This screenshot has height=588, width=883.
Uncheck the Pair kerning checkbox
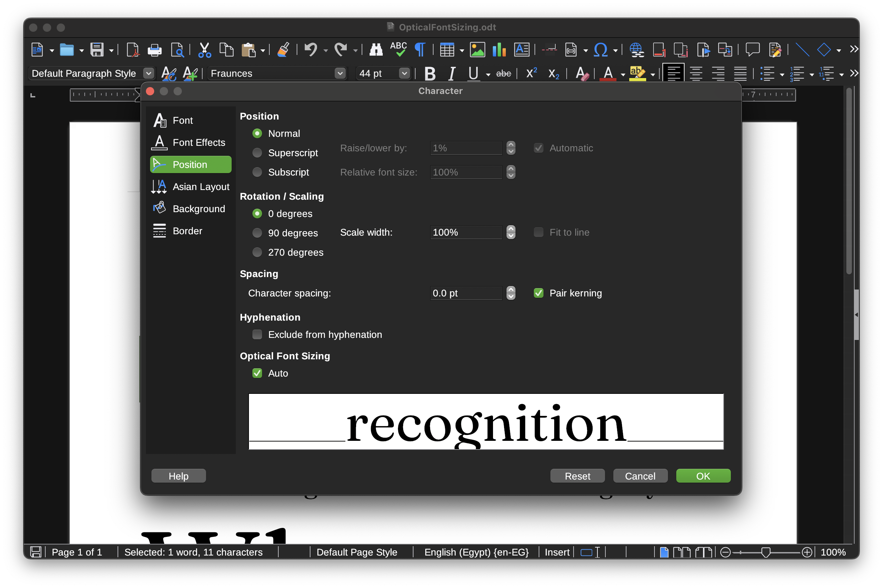click(539, 293)
